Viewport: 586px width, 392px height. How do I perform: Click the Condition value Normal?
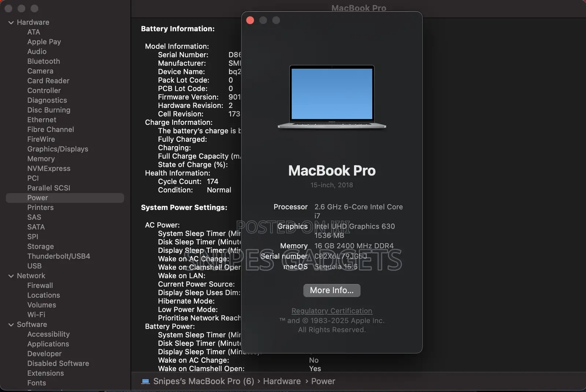pyautogui.click(x=219, y=190)
